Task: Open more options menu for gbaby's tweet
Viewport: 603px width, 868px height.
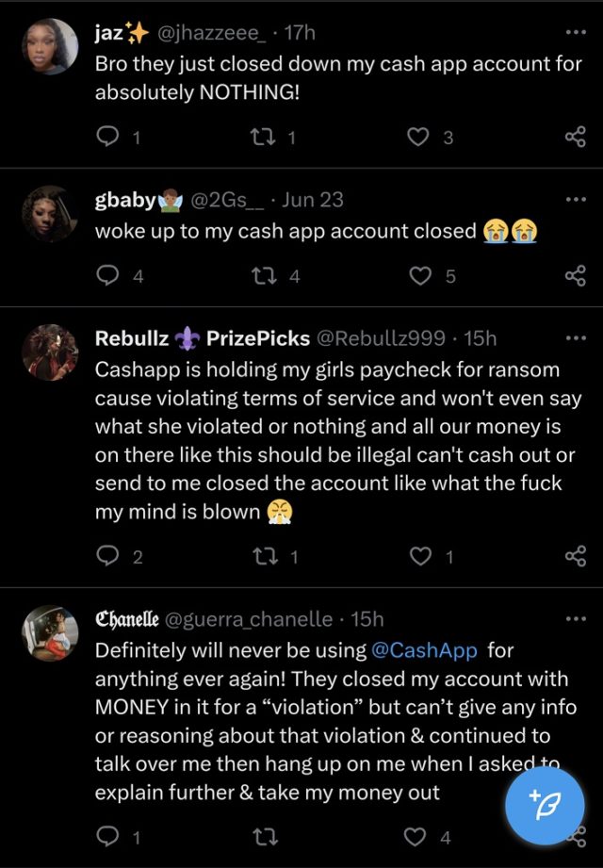Action: (576, 199)
